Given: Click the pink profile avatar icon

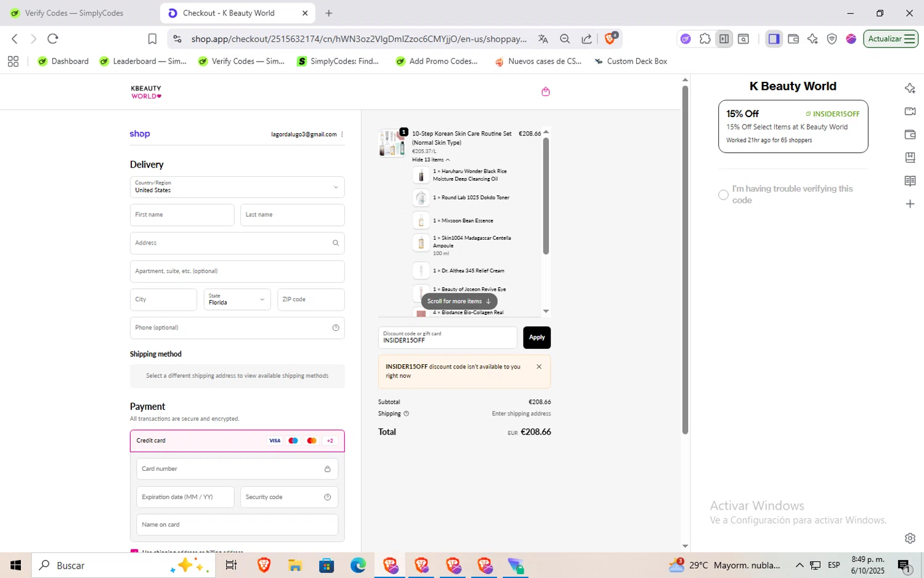Looking at the screenshot, I should (x=851, y=39).
